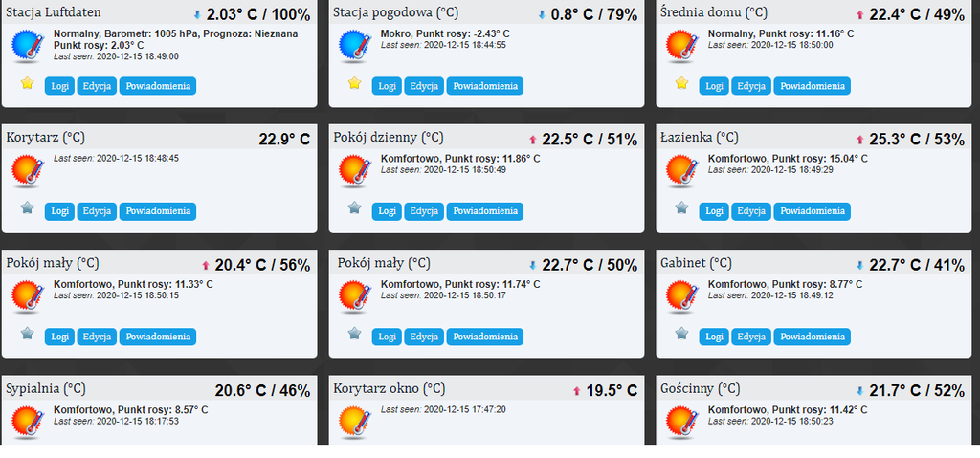The height and width of the screenshot is (458, 980).
Task: Click Edycja for Średnia domu
Action: click(x=750, y=86)
